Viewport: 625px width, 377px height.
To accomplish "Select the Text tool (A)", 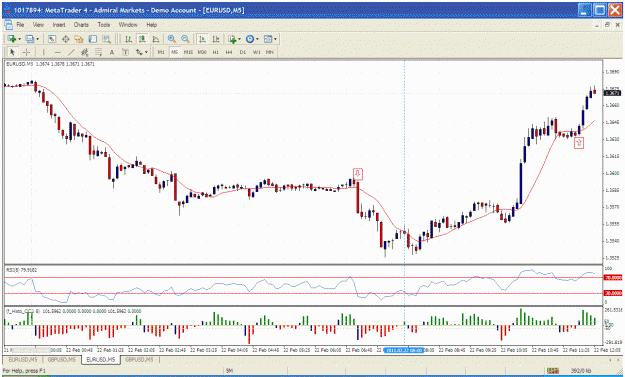I will pyautogui.click(x=112, y=52).
